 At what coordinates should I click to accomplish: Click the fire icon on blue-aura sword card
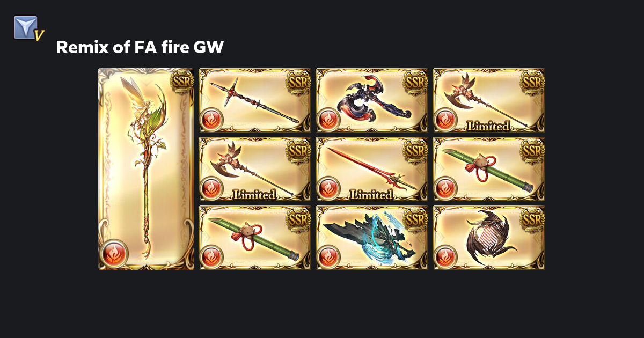(328, 257)
